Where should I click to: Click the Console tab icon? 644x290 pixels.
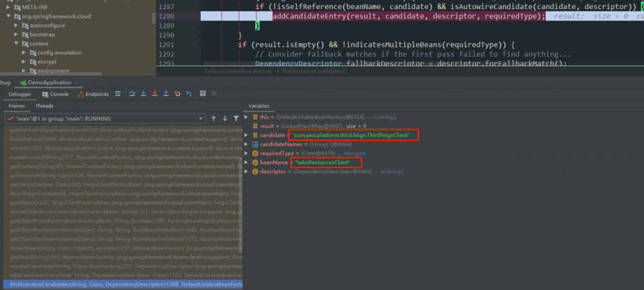45,94
